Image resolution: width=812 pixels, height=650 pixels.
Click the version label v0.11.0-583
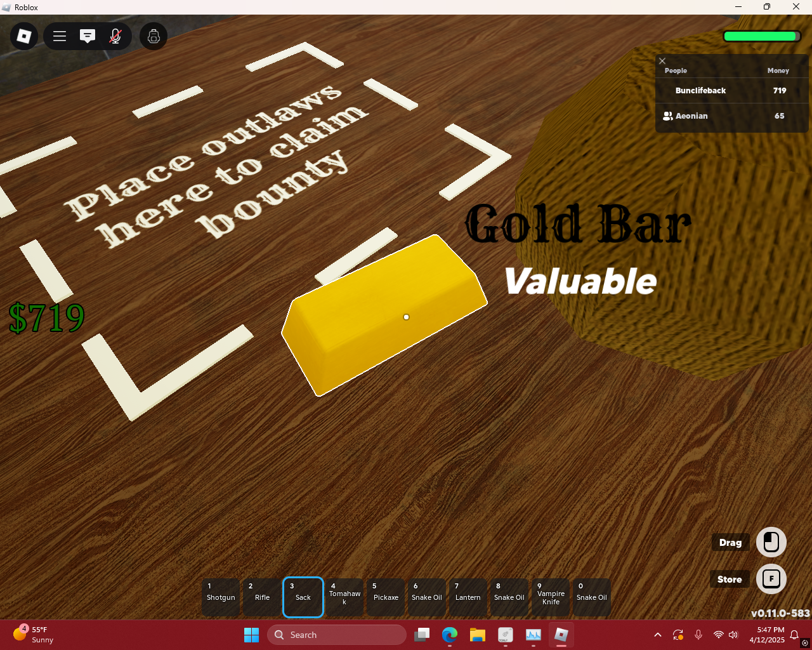tap(780, 613)
